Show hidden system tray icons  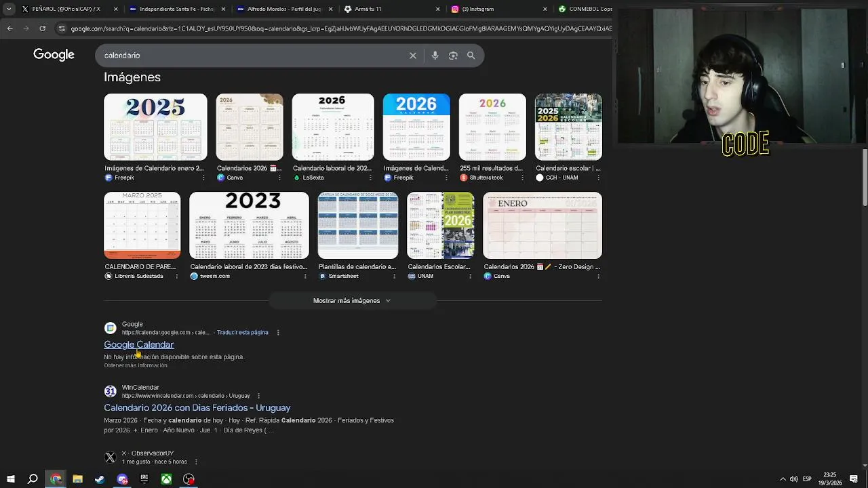pyautogui.click(x=783, y=479)
